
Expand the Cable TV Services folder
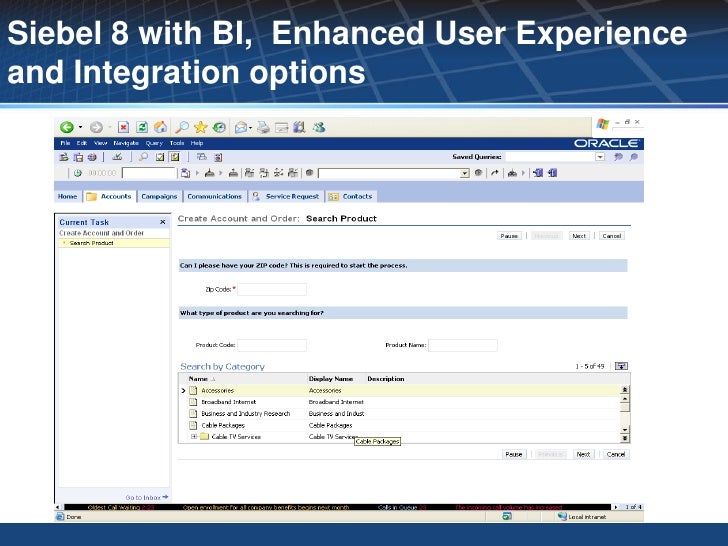click(194, 437)
